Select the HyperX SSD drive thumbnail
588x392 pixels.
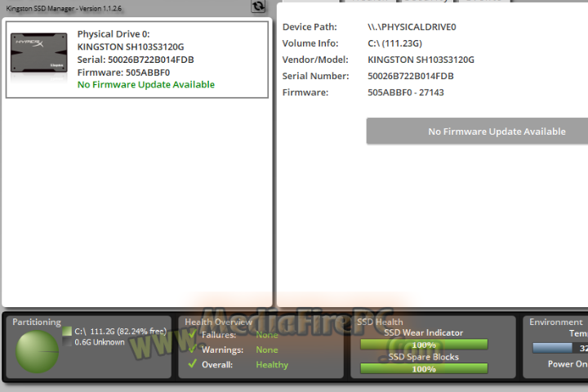click(x=39, y=53)
